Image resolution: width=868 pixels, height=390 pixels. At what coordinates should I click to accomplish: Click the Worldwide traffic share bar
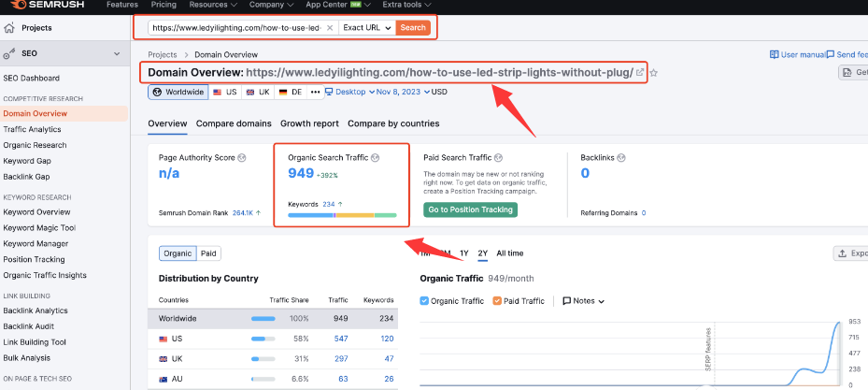pos(263,319)
